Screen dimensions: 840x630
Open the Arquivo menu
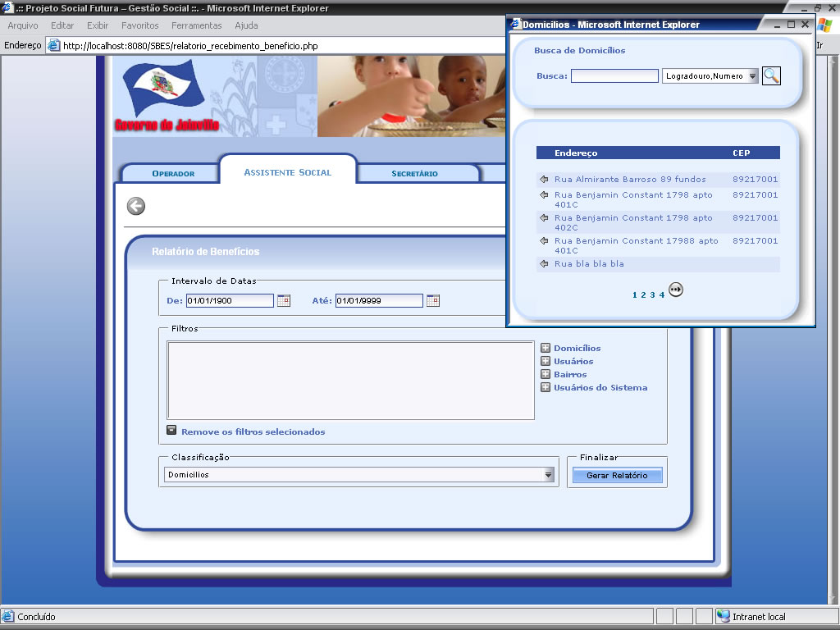click(x=22, y=25)
